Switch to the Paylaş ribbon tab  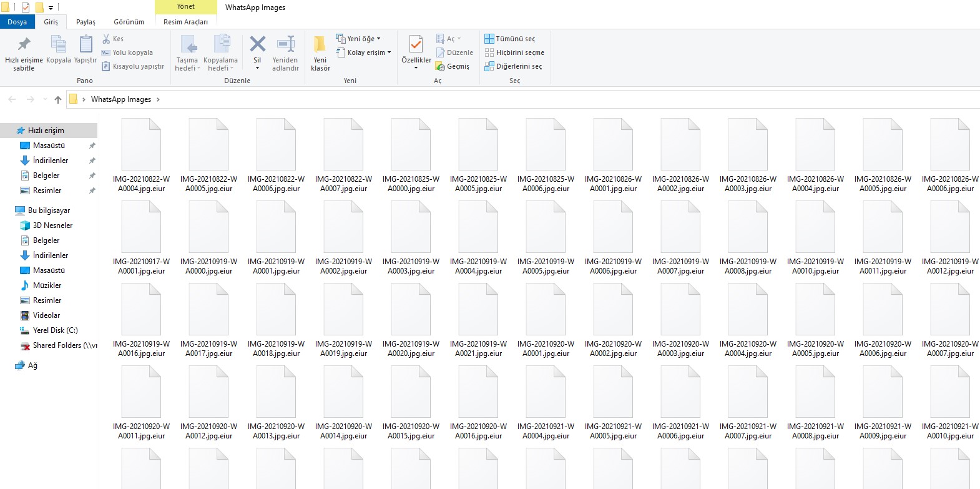point(86,22)
